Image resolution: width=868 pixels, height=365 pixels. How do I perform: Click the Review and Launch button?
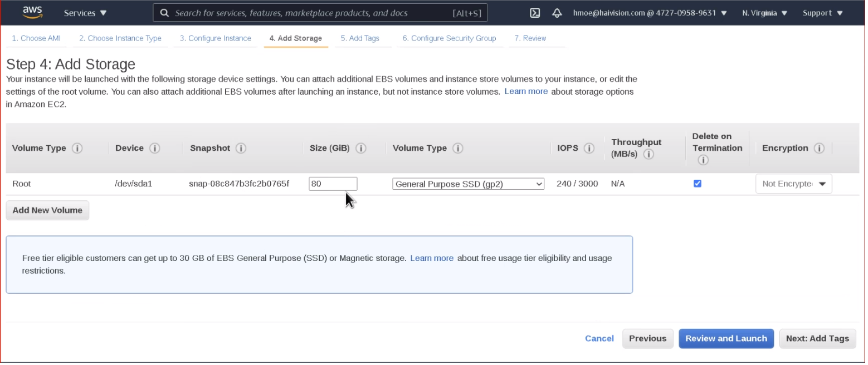click(x=726, y=338)
